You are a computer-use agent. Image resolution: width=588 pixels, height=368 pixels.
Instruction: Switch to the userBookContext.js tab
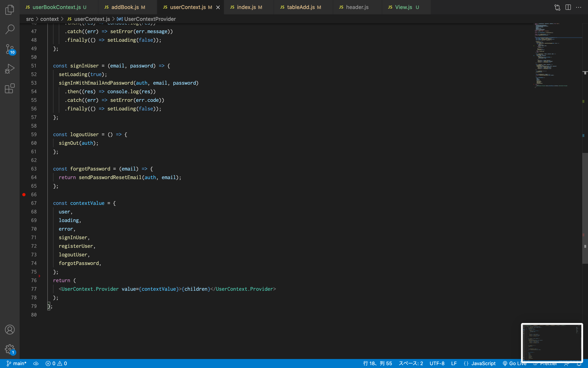click(x=59, y=7)
